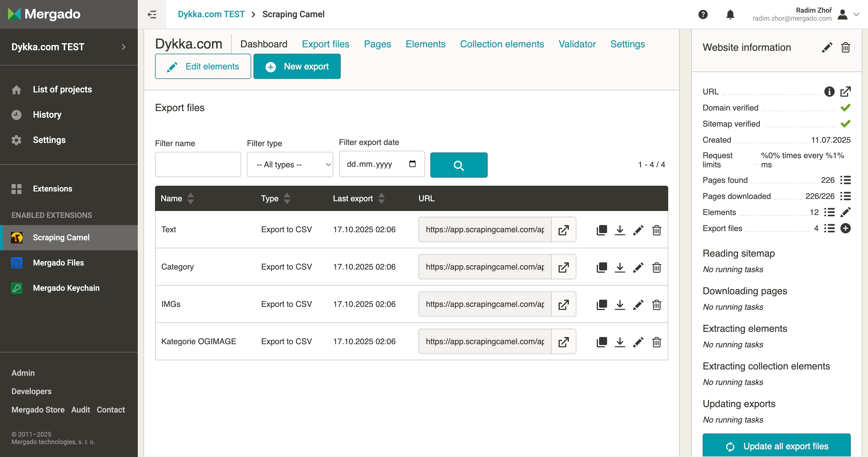
Task: Download the Category export file
Action: click(620, 267)
